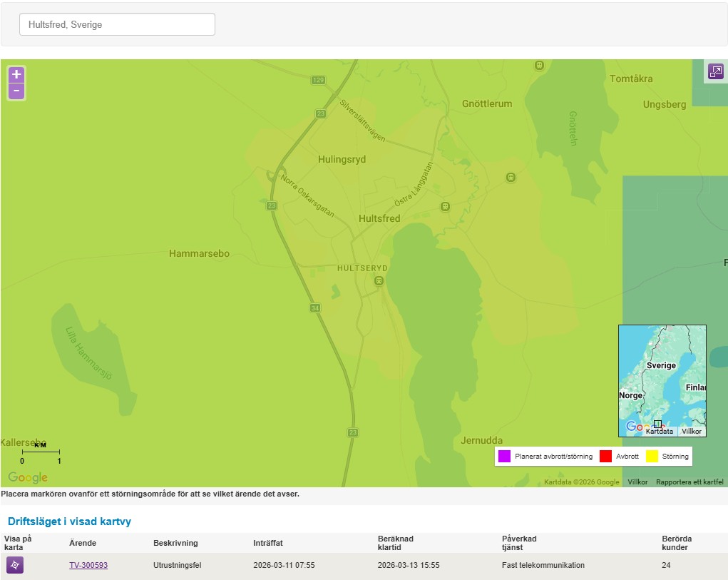The image size is (728, 580).
Task: Zoom in on the map
Action: tap(16, 75)
